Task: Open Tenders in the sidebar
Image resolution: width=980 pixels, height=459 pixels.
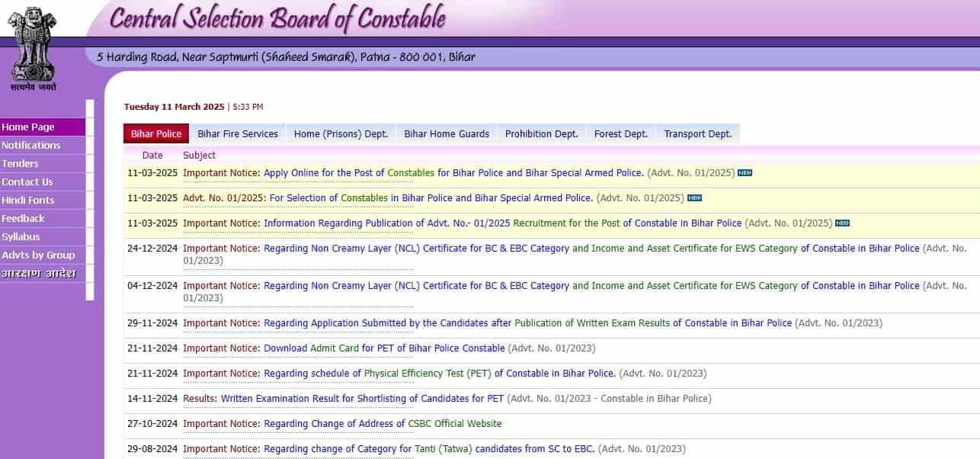Action: tap(43, 164)
